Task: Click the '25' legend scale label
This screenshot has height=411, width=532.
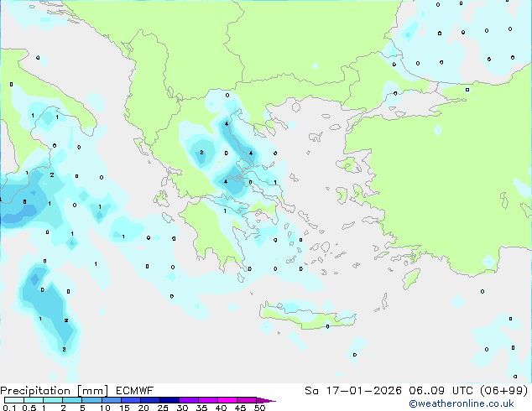Action: coord(163,408)
